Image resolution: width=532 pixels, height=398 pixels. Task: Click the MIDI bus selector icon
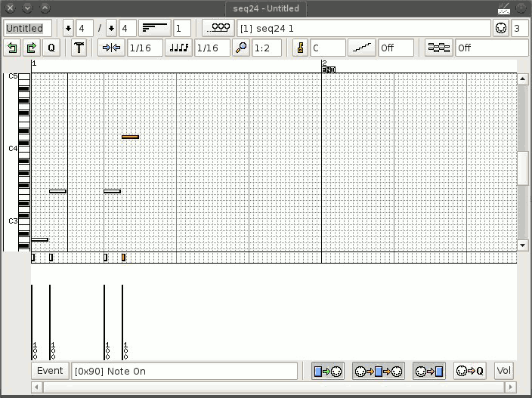pyautogui.click(x=218, y=29)
